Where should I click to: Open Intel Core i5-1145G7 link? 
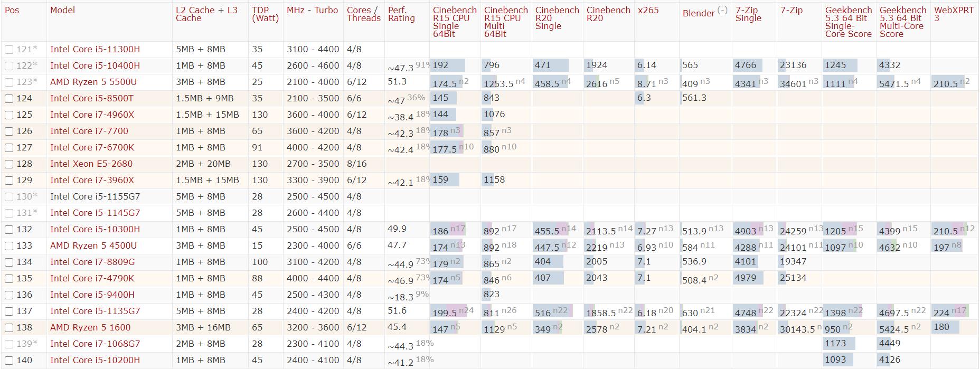(95, 213)
